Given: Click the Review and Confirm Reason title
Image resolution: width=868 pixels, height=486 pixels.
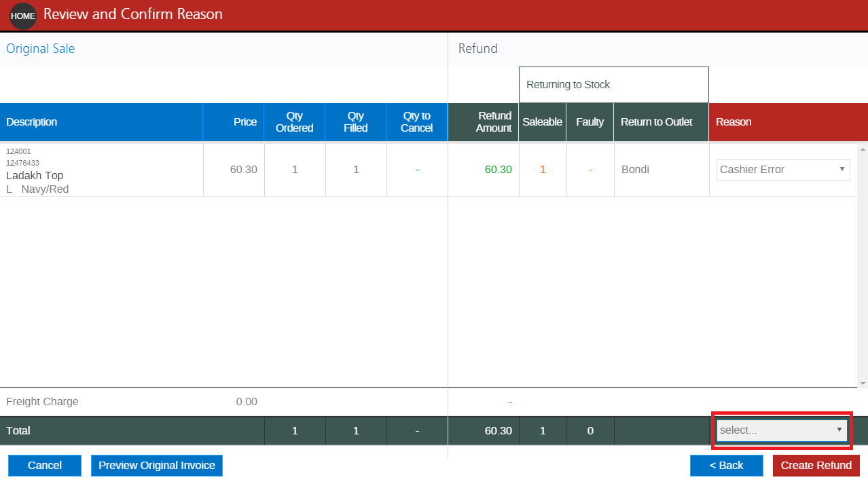Looking at the screenshot, I should pos(133,14).
